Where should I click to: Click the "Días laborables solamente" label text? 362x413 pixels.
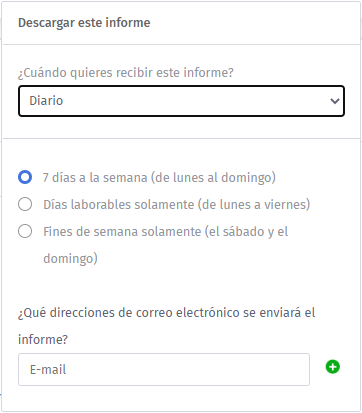(118, 204)
